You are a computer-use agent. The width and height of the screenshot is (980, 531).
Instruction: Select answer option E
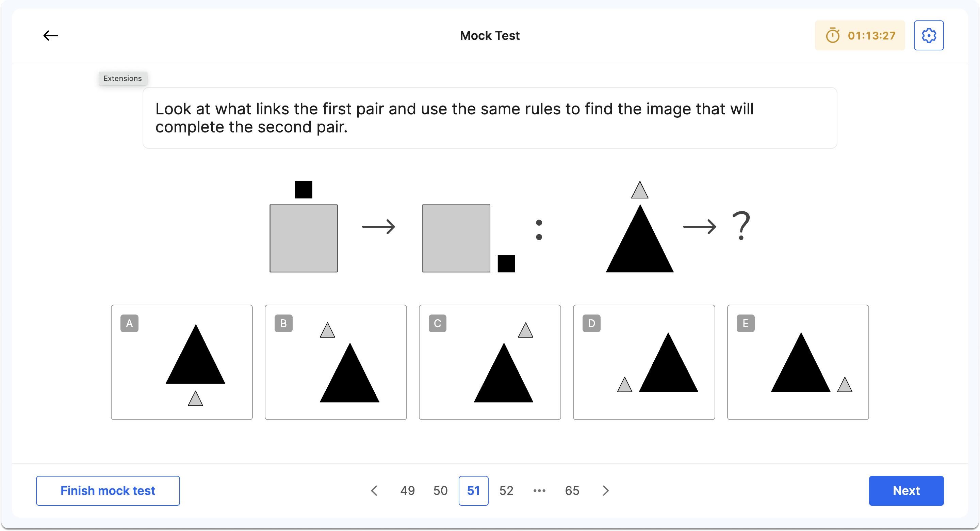click(x=798, y=363)
